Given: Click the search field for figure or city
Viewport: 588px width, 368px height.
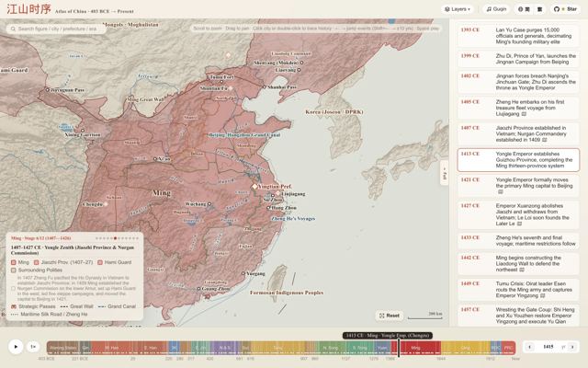Looking at the screenshot, I should coord(56,29).
